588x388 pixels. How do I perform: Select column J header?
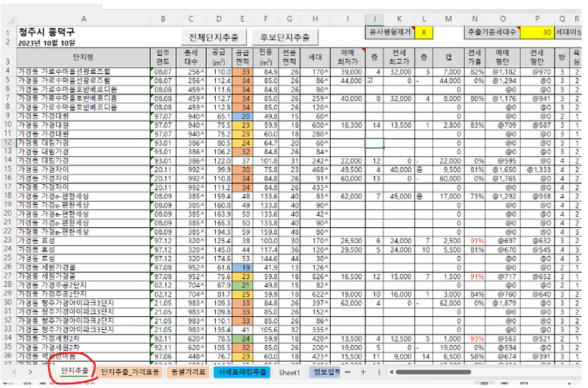pyautogui.click(x=374, y=19)
